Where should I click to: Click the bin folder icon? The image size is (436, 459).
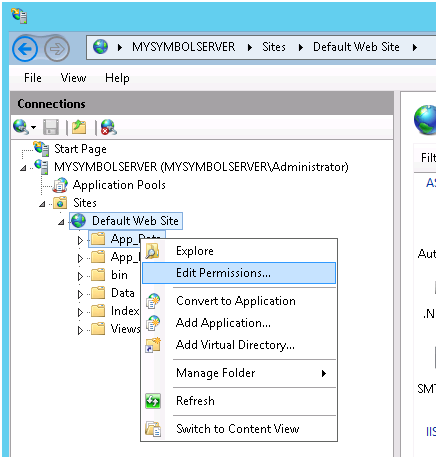point(98,275)
